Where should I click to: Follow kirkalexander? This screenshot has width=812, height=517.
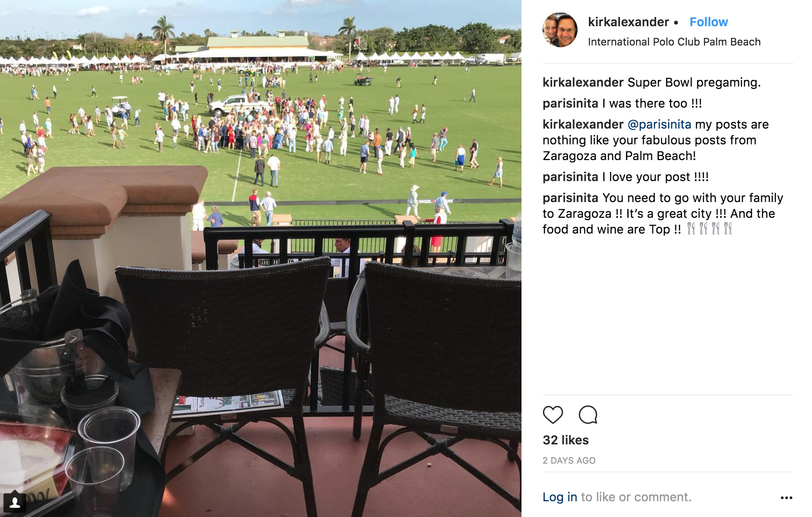pyautogui.click(x=708, y=22)
